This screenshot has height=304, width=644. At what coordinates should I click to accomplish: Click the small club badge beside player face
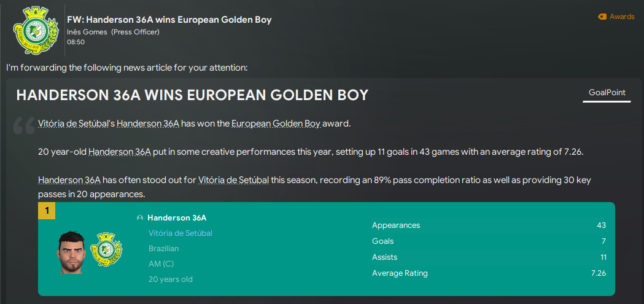click(x=106, y=249)
